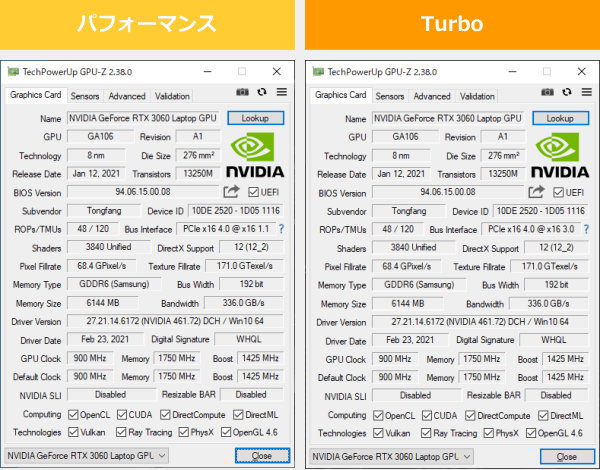
Task: Toggle the PhysX checkbox in the Turbo window
Action: click(488, 433)
